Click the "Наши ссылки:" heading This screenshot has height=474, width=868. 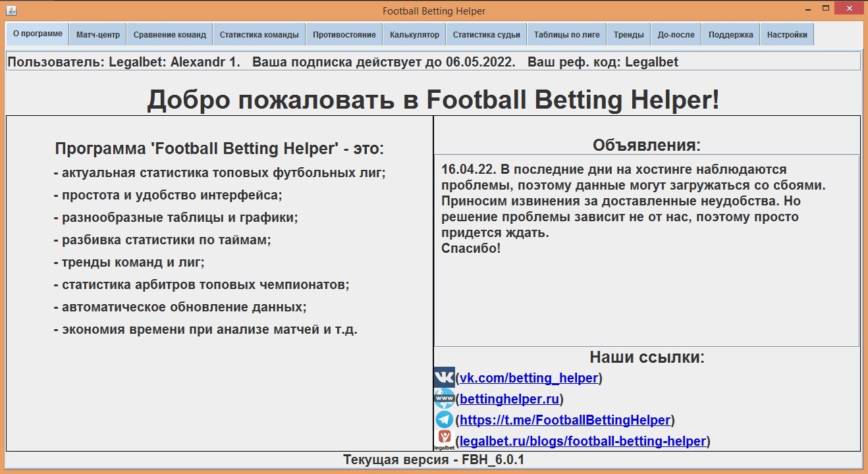coord(647,357)
